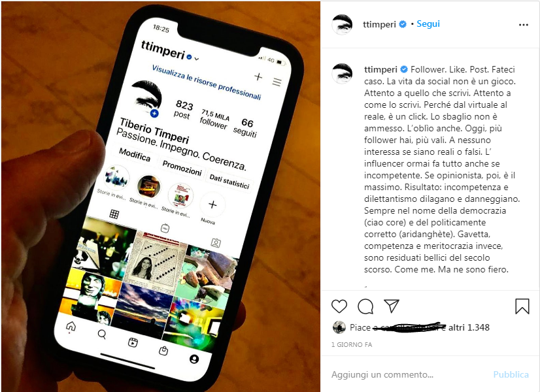Open the three-dots more options menu

524,25
